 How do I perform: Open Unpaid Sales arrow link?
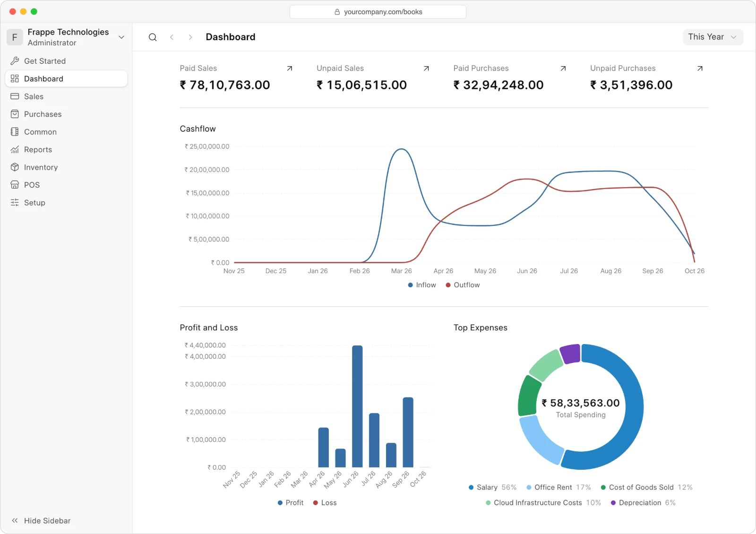426,69
